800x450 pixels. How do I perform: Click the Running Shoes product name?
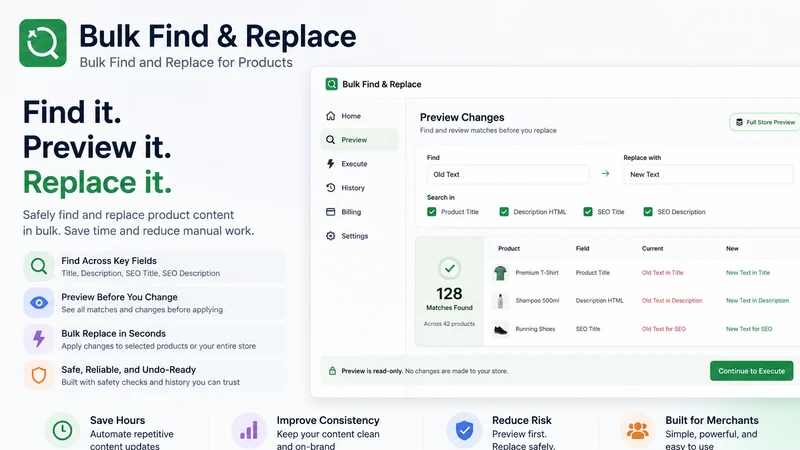tap(535, 329)
